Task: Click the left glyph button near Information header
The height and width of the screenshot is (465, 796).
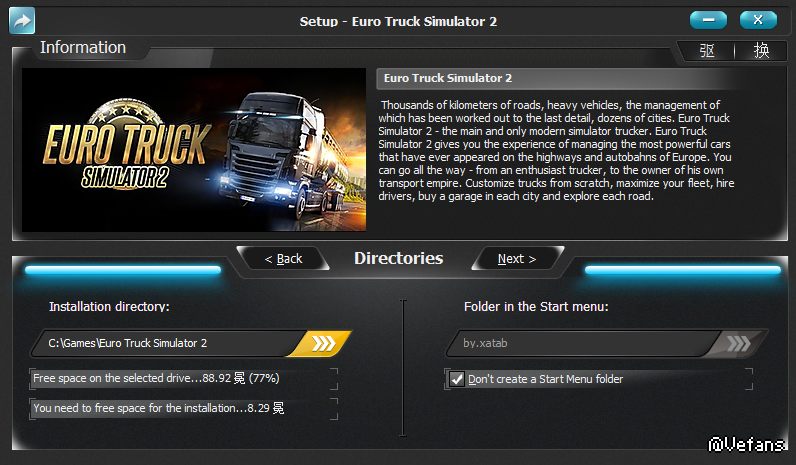Action: 707,50
